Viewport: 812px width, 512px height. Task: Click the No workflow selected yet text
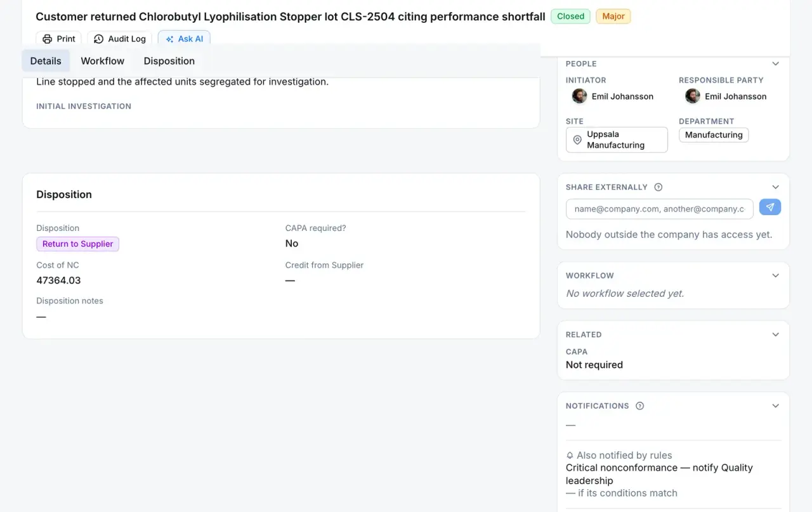[x=625, y=294]
